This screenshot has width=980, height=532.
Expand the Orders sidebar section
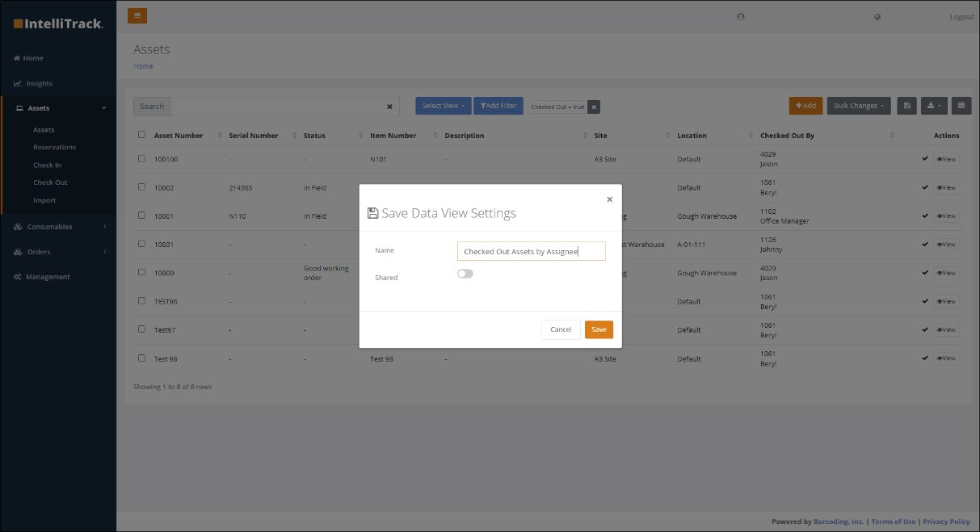click(58, 252)
